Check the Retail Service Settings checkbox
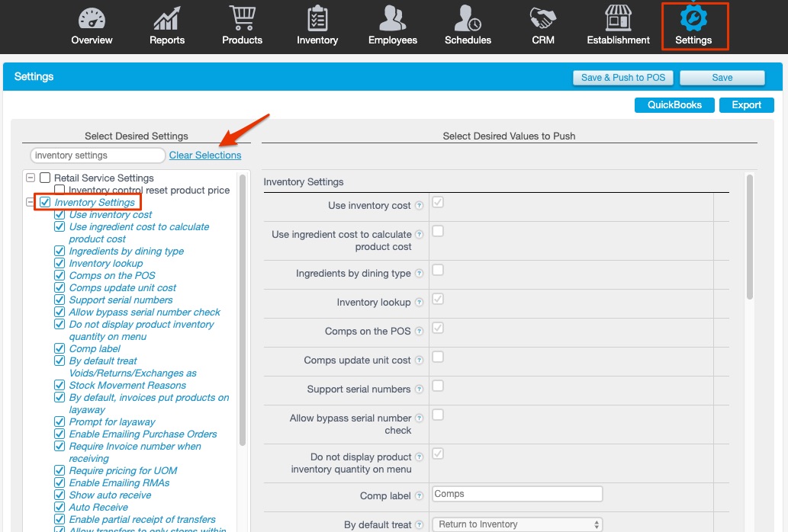788x532 pixels. [45, 178]
